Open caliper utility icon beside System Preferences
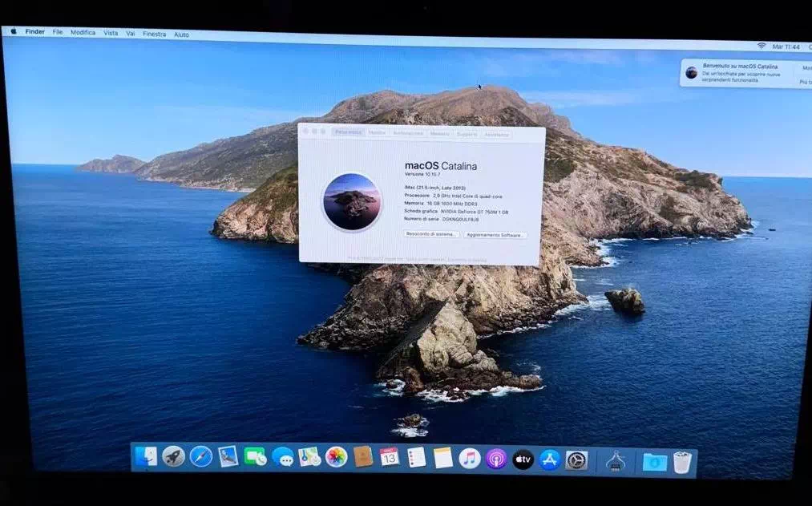Image resolution: width=812 pixels, height=506 pixels. (616, 461)
